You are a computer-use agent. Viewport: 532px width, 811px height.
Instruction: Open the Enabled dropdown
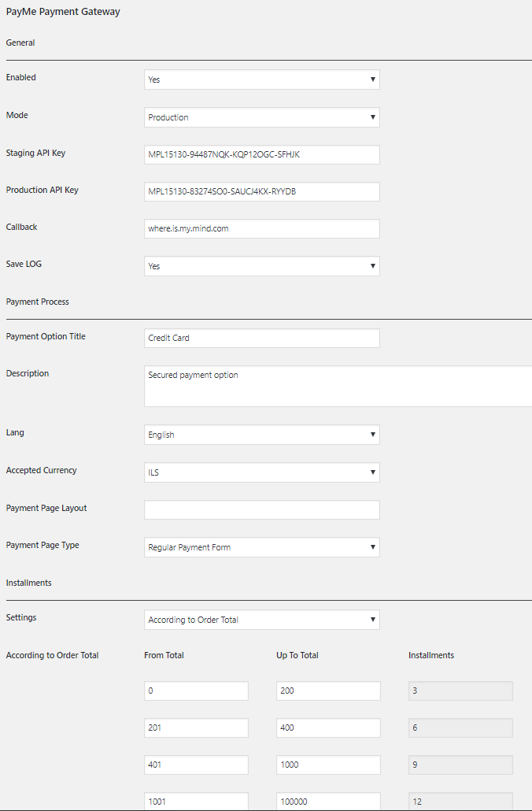pyautogui.click(x=261, y=80)
